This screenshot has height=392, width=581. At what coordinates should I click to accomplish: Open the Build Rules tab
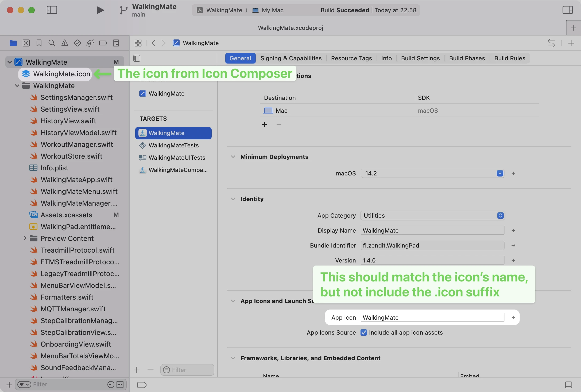[x=510, y=58]
